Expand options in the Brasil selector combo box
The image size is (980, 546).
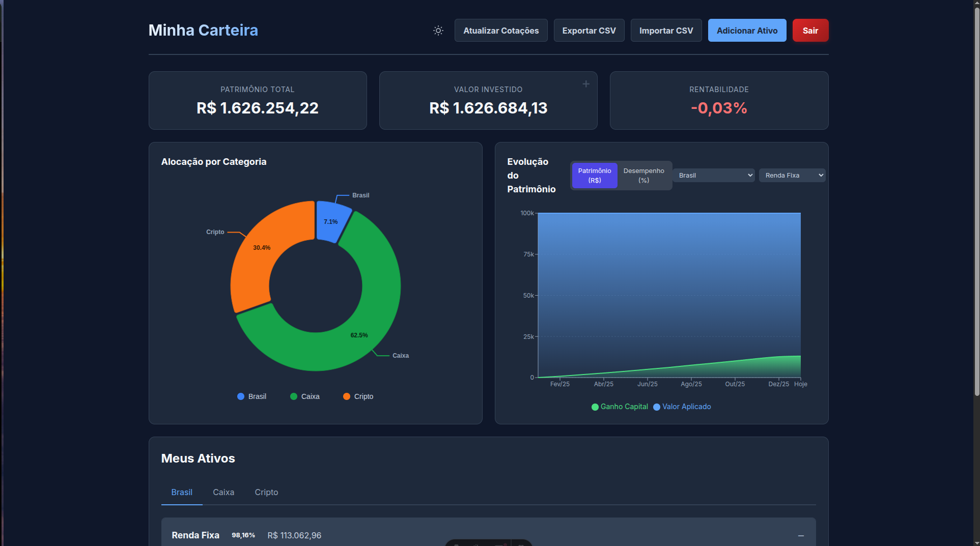[714, 175]
